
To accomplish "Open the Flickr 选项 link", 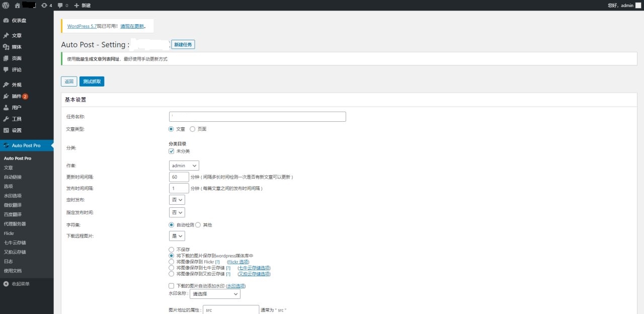I will pyautogui.click(x=238, y=262).
